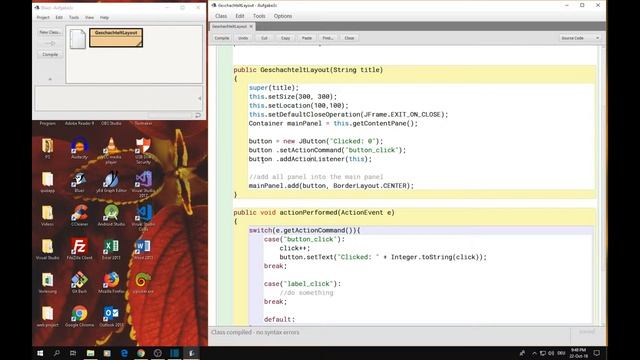
Task: Open Tools menu in BlueJ main window
Action: [74, 18]
